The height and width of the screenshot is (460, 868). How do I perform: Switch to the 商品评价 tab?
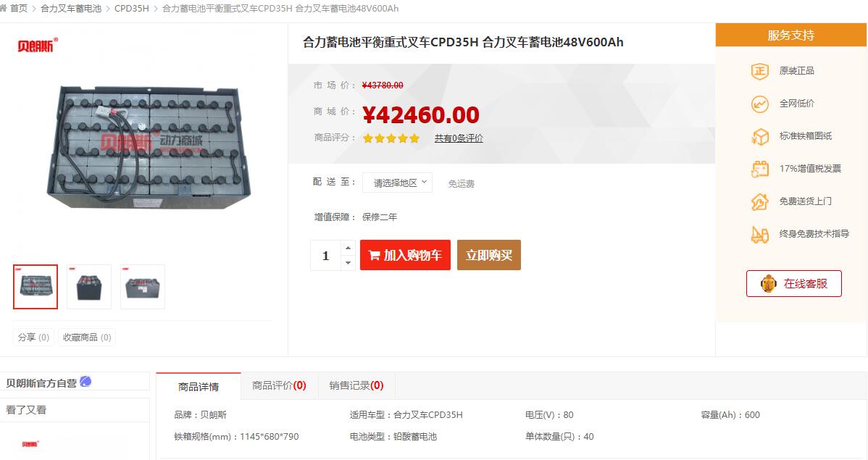279,386
